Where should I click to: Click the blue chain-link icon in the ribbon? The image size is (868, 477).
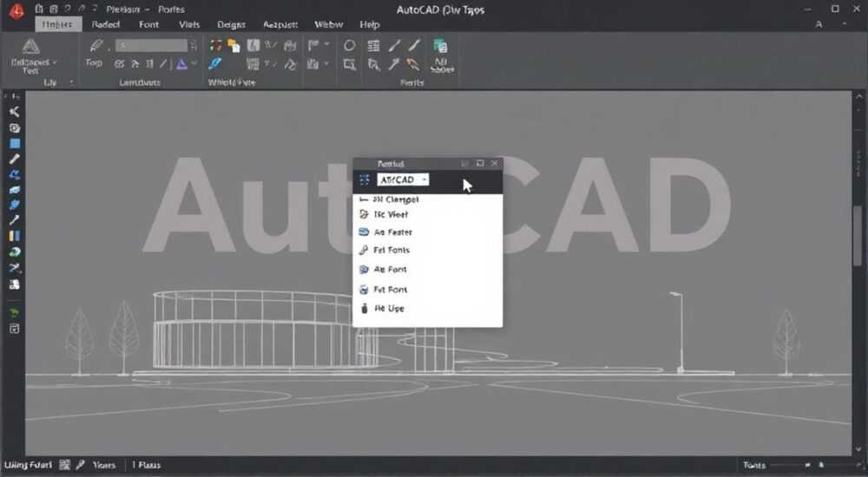click(214, 63)
